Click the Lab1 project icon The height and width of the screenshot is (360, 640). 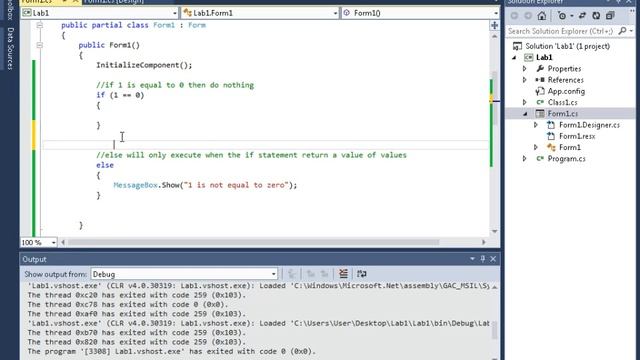point(529,58)
